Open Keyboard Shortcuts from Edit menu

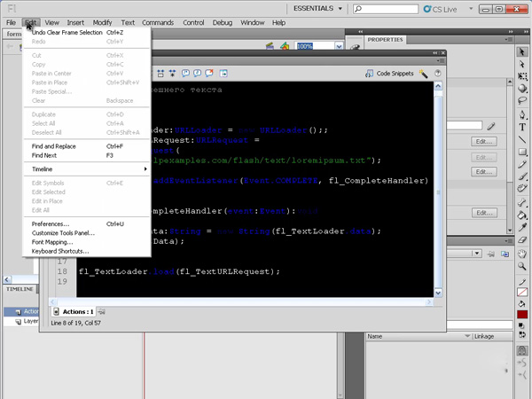(60, 251)
